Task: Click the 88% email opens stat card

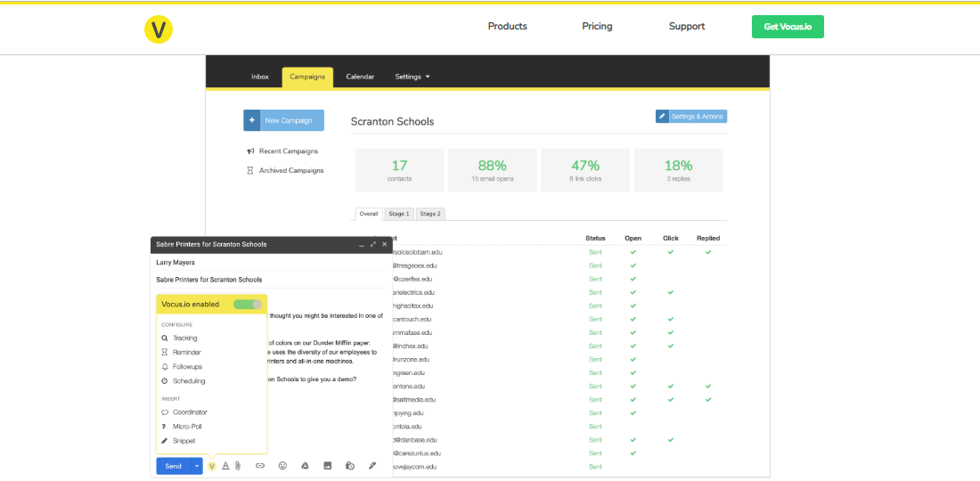Action: coord(493,170)
